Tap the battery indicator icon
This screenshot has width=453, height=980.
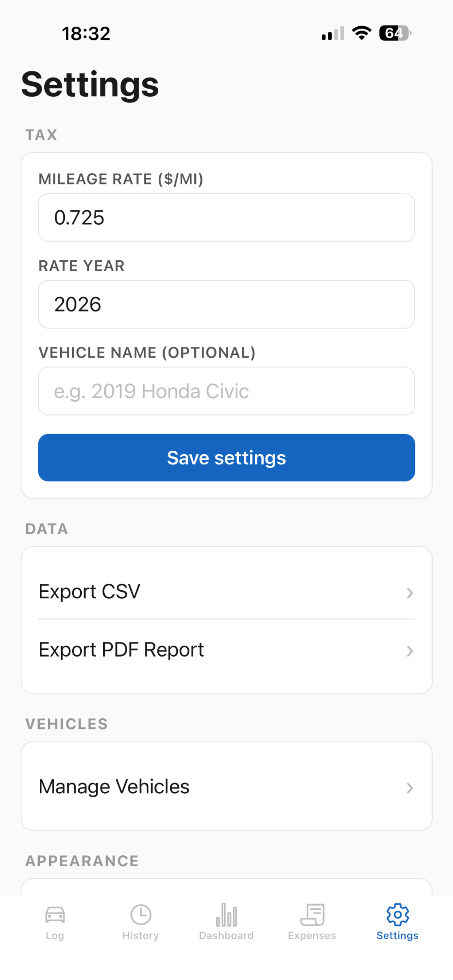(395, 33)
